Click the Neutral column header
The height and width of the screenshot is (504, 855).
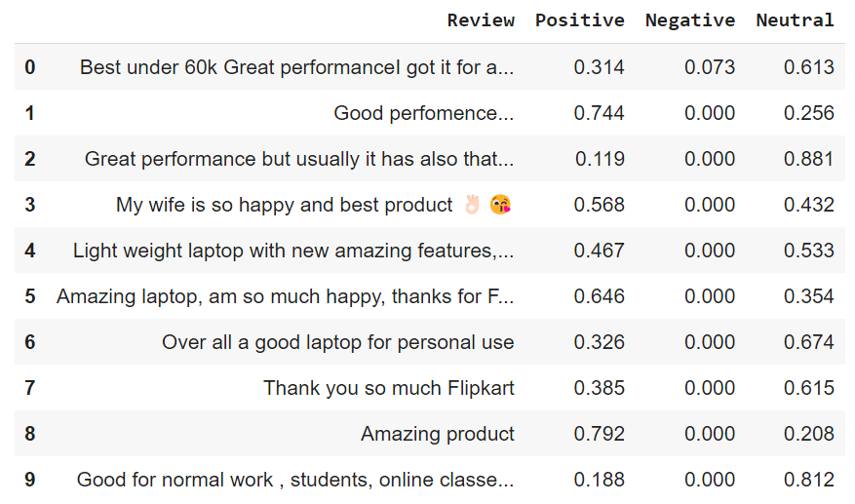(x=795, y=20)
